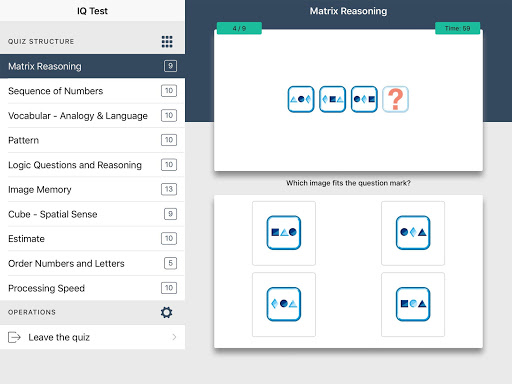The image size is (512, 384).
Task: Open the Cube - Spatial Sense section
Action: [x=92, y=214]
